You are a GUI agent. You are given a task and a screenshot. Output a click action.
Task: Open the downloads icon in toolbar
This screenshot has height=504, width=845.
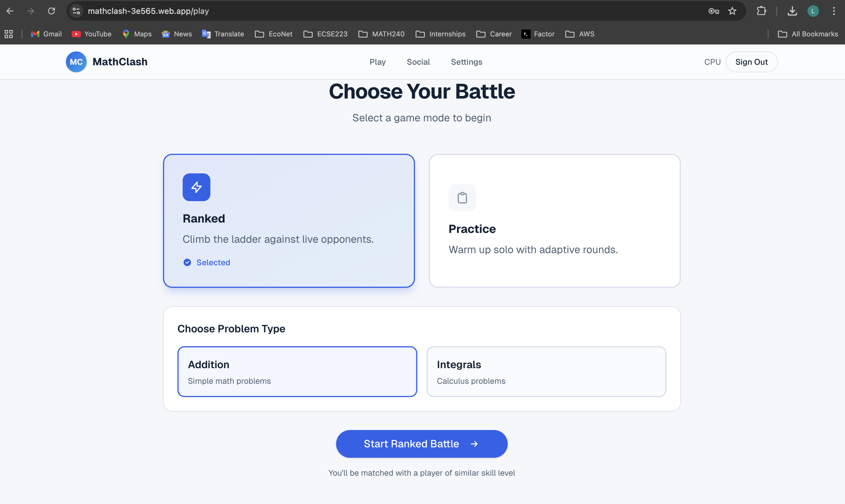pyautogui.click(x=792, y=11)
